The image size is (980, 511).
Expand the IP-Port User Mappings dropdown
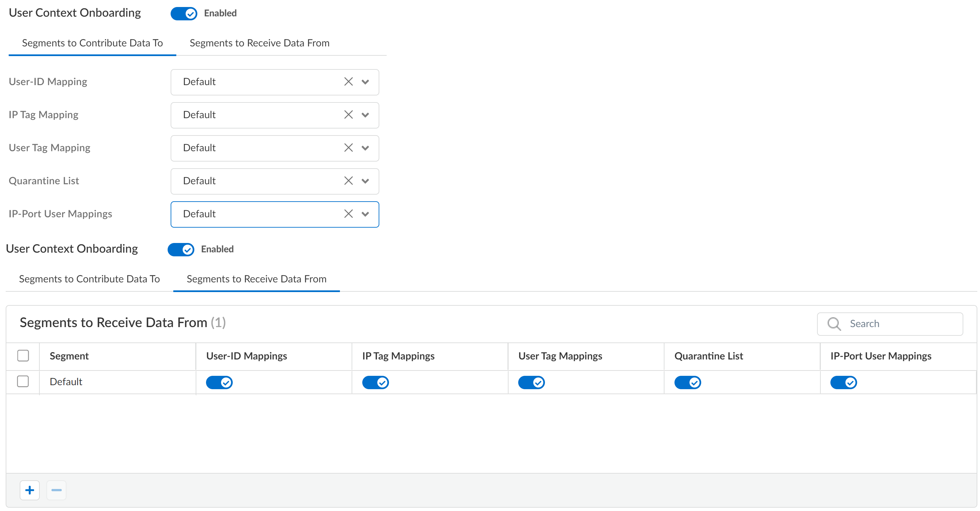pos(365,214)
